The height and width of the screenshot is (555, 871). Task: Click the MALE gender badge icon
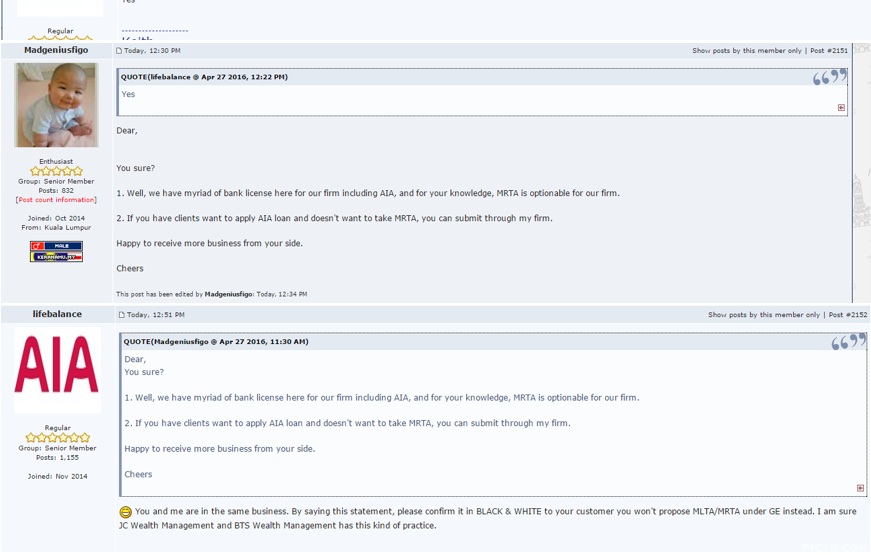pos(56,245)
